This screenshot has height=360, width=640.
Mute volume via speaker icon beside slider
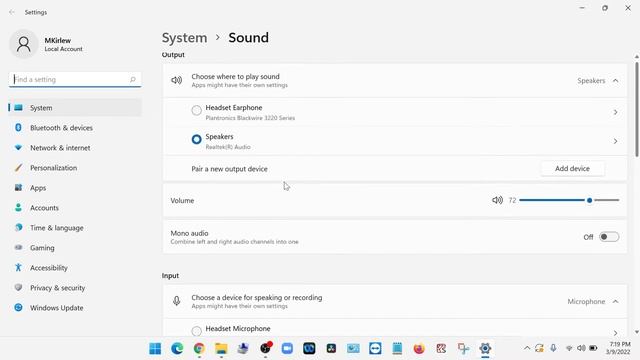[497, 200]
